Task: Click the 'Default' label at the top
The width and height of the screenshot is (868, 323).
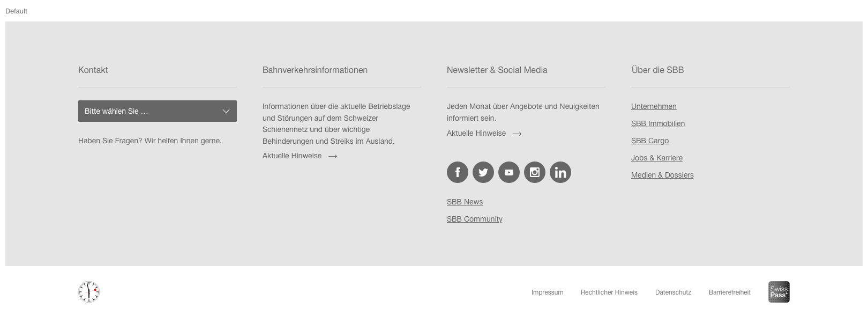Action: (16, 11)
